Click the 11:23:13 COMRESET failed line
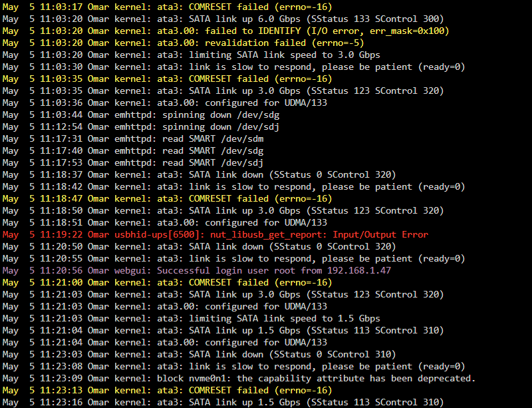Image resolution: width=532 pixels, height=408 pixels. tap(168, 390)
